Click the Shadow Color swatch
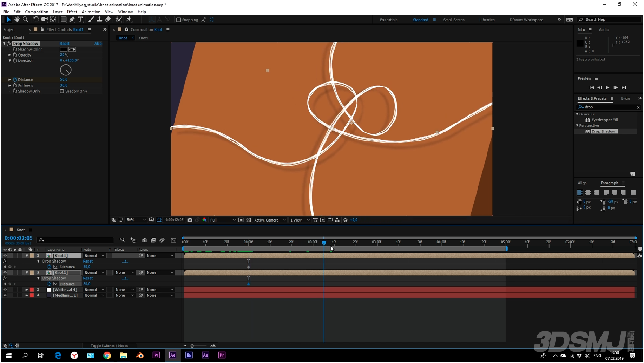This screenshot has height=363, width=644. [64, 49]
